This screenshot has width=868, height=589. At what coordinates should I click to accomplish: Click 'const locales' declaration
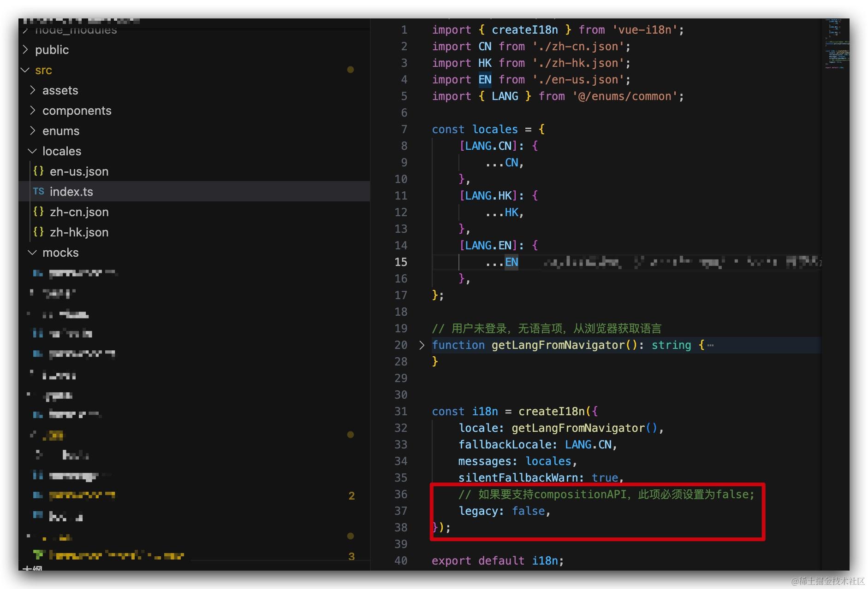click(475, 129)
